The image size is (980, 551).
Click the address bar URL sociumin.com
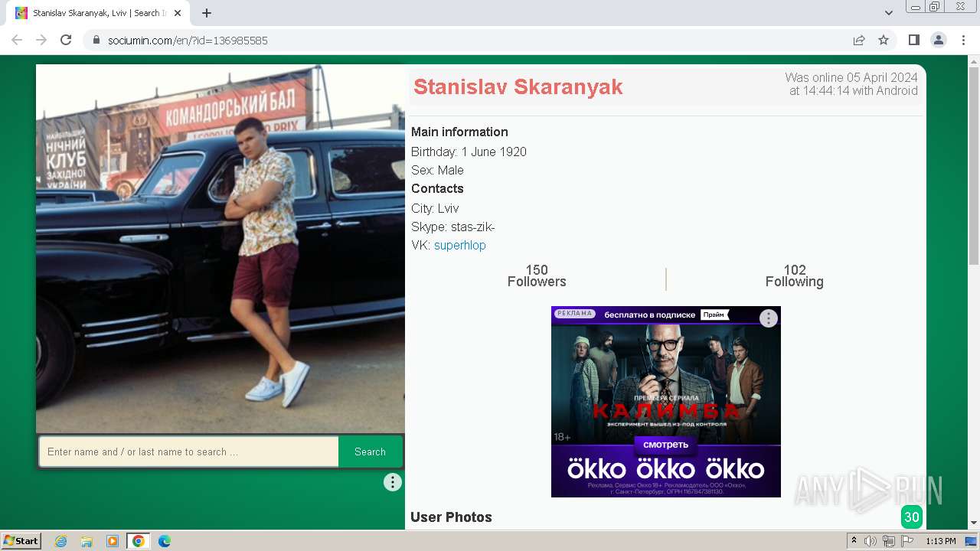pyautogui.click(x=188, y=41)
